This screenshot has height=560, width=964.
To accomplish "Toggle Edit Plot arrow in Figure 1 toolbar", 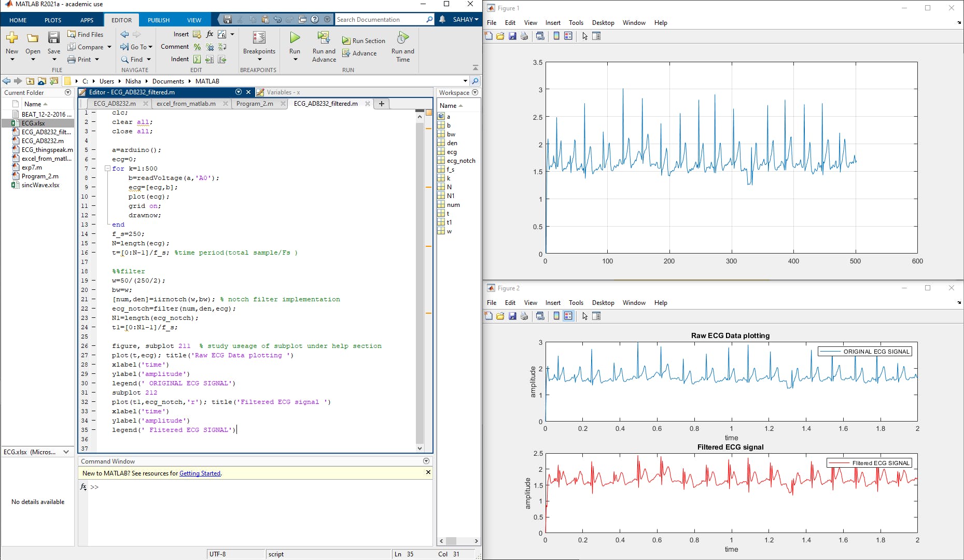I will click(585, 36).
